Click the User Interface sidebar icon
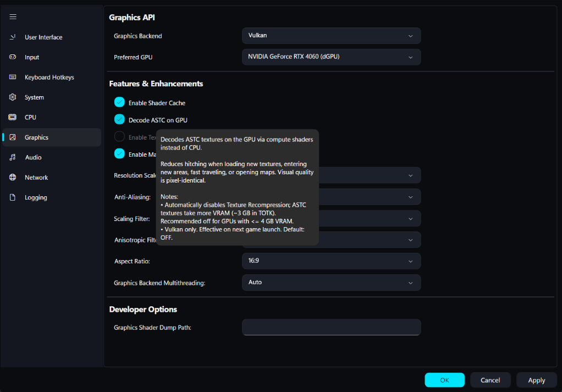The width and height of the screenshot is (562, 392). (13, 37)
